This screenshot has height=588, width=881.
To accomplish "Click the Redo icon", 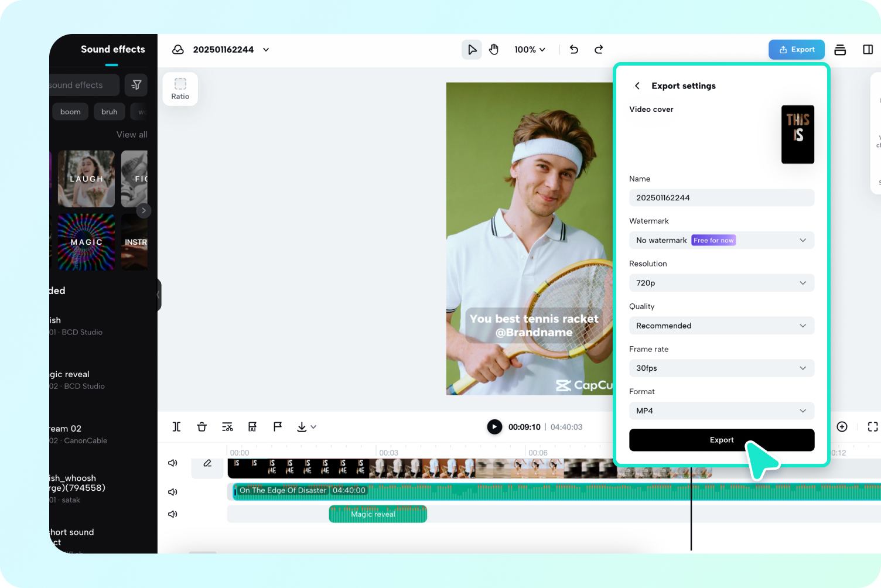I will tap(598, 49).
